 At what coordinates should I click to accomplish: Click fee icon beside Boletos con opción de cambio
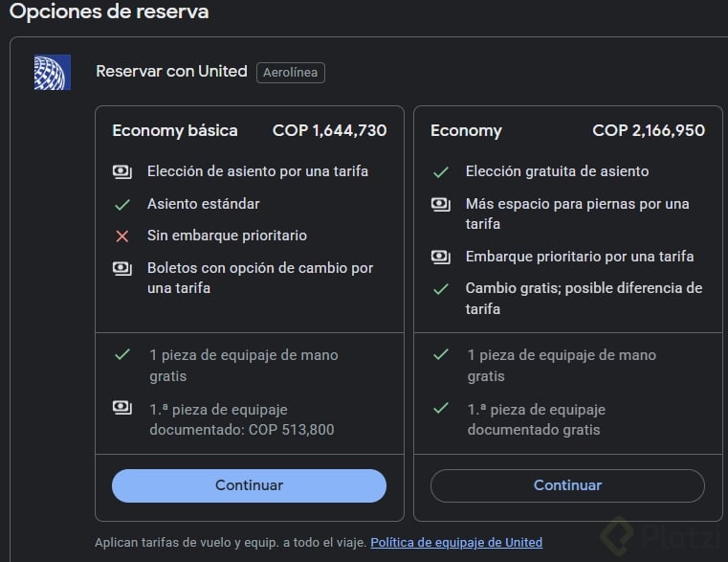(122, 268)
